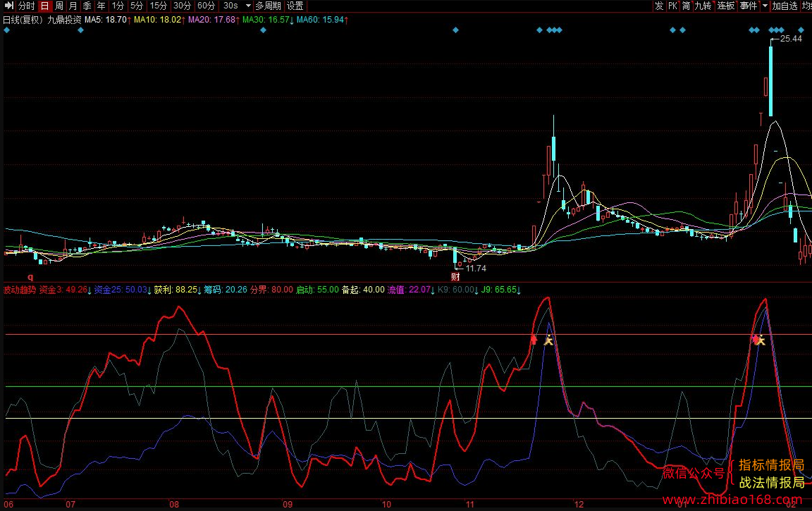Switch chart to 1分 period
This screenshot has height=511, width=812.
click(118, 6)
